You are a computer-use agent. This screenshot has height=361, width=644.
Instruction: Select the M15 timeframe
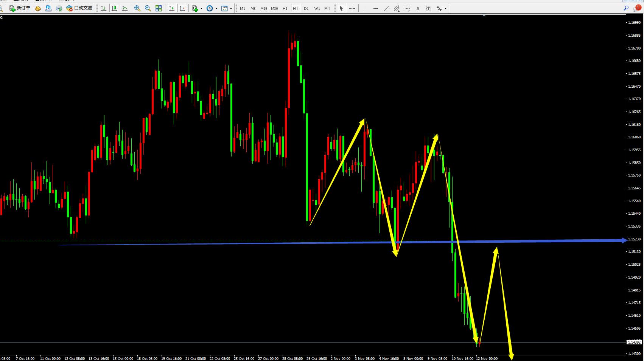(x=264, y=8)
